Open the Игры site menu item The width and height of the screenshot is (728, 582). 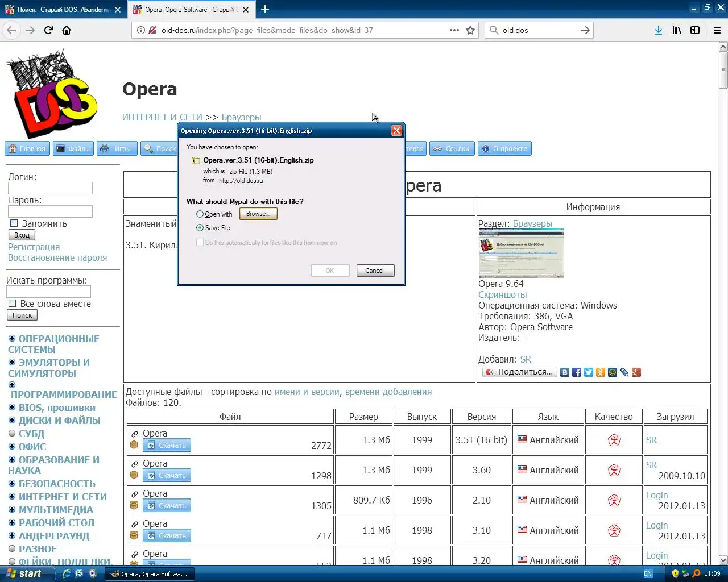117,148
